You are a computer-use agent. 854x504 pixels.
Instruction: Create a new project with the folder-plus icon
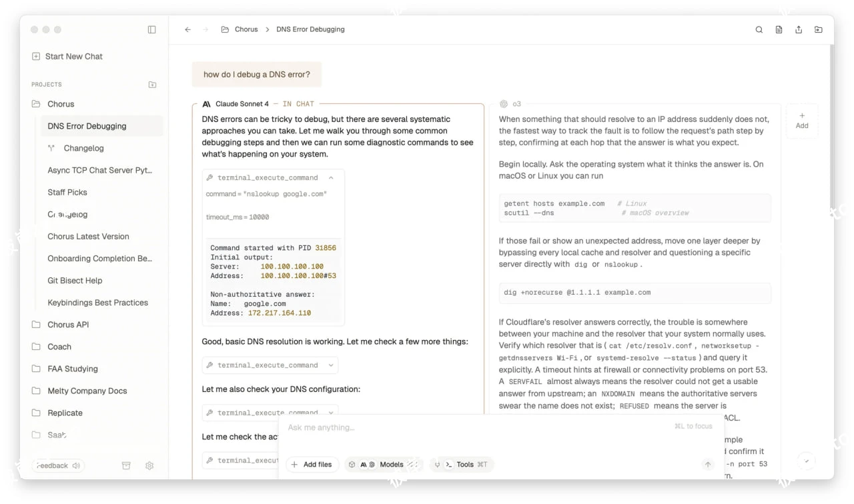point(152,84)
